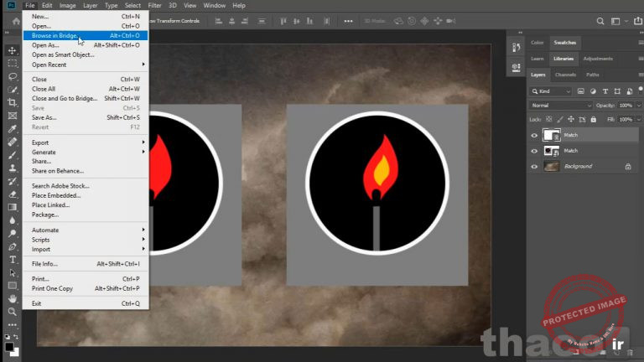The height and width of the screenshot is (362, 644).
Task: Click Save As in the File menu
Action: coord(44,117)
